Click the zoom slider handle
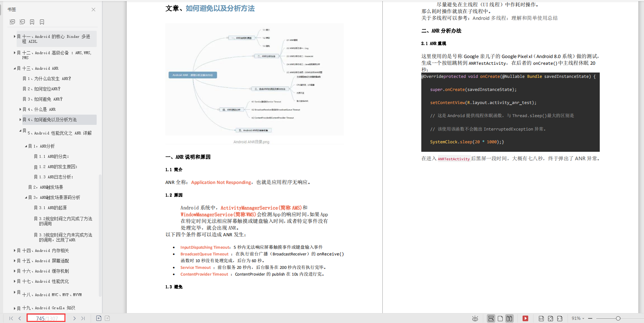Image resolution: width=644 pixels, height=323 pixels. pyautogui.click(x=618, y=318)
